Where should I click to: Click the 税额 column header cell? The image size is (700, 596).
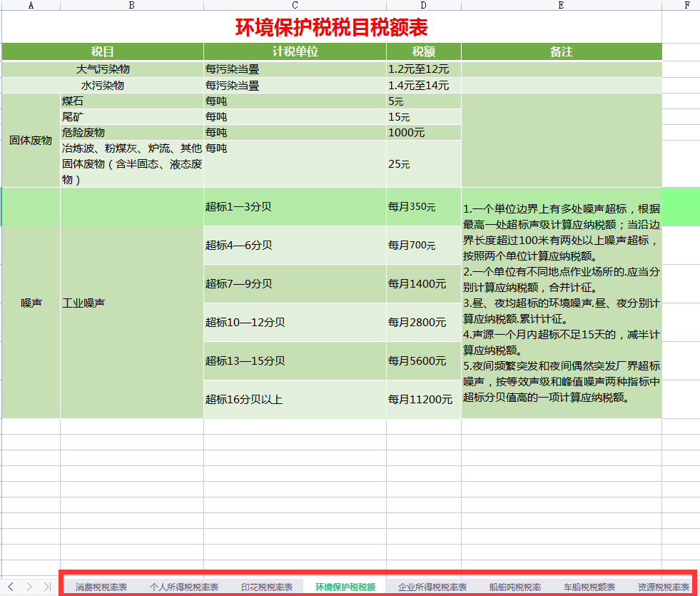[422, 51]
